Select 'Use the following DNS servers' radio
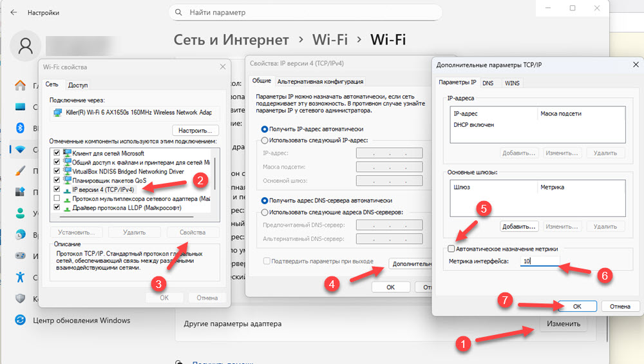Image resolution: width=644 pixels, height=364 pixels. [x=264, y=213]
